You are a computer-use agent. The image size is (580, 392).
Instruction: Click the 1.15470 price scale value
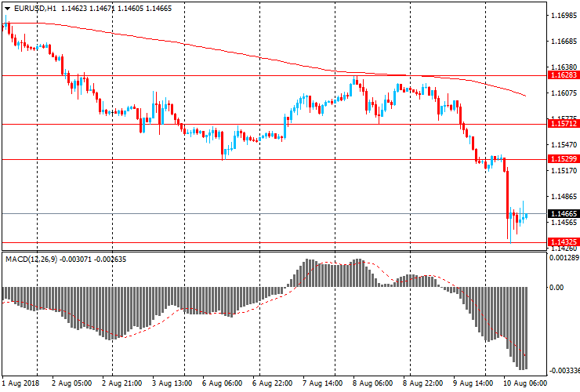click(x=564, y=145)
